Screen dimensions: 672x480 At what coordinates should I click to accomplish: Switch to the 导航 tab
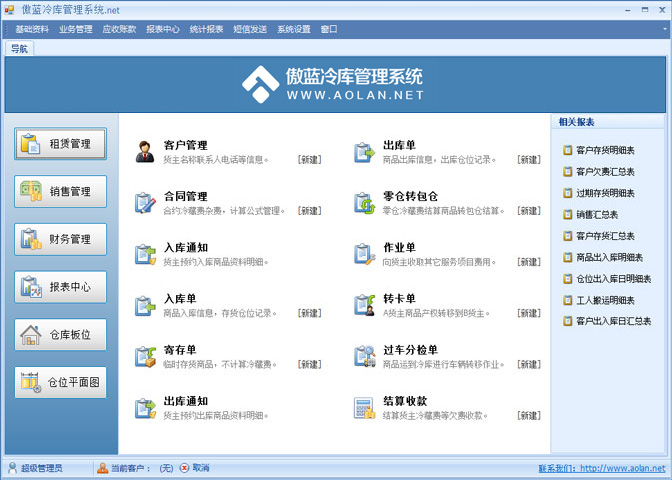pos(19,48)
